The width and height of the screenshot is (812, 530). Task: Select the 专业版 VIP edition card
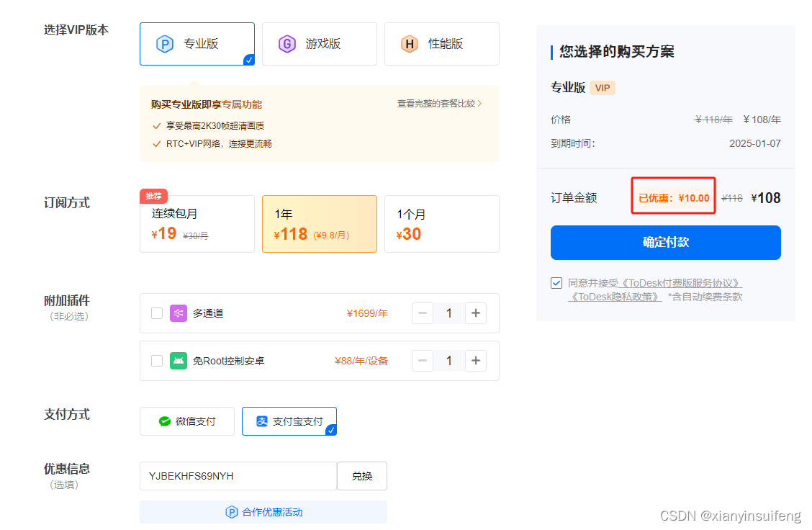(x=197, y=44)
